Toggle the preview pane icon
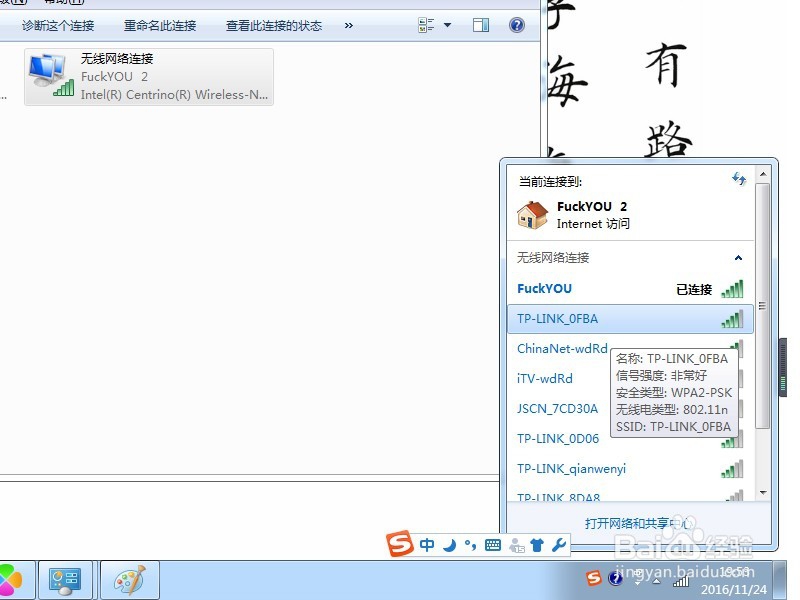Image resolution: width=800 pixels, height=600 pixels. pyautogui.click(x=481, y=25)
